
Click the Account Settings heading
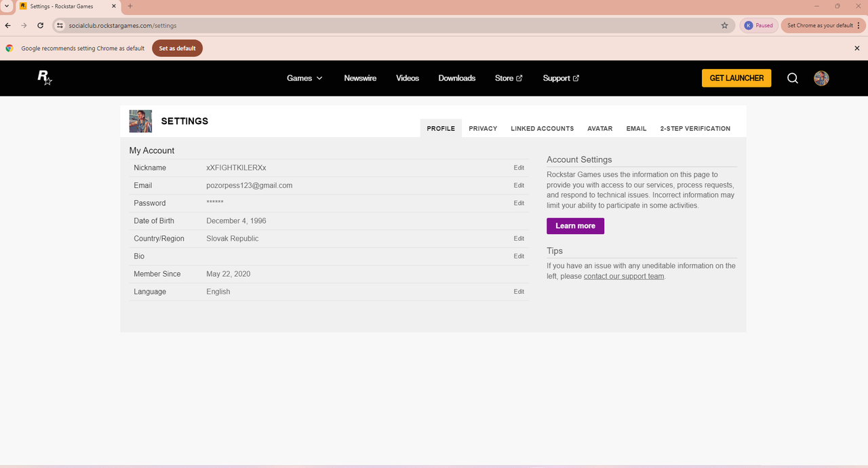click(x=579, y=159)
